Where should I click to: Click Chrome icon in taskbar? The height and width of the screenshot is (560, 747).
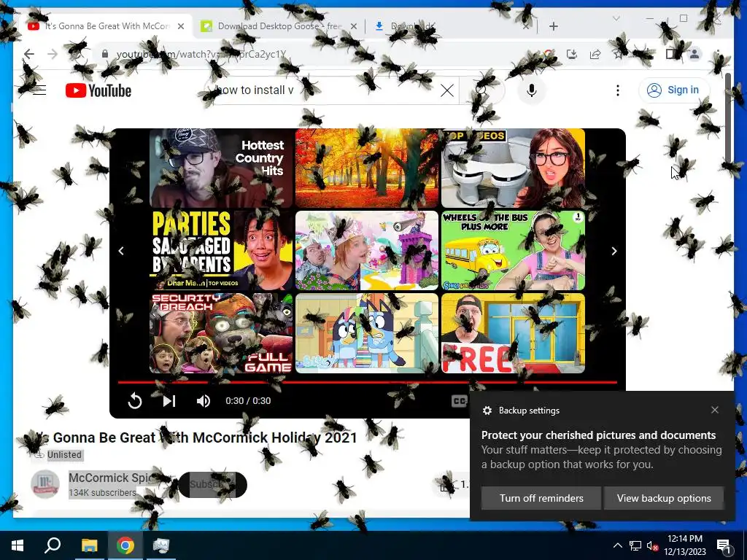tap(125, 545)
